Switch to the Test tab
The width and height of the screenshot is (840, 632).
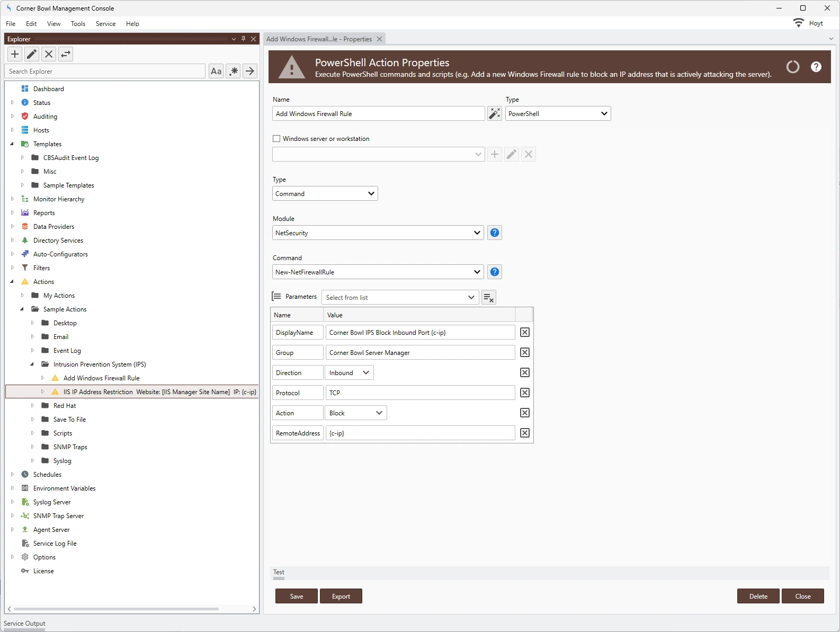[x=279, y=572]
